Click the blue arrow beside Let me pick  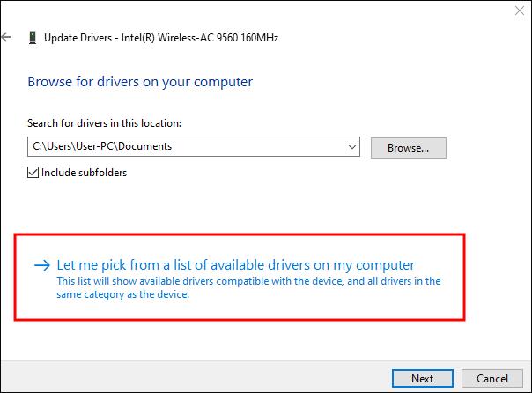[42, 265]
